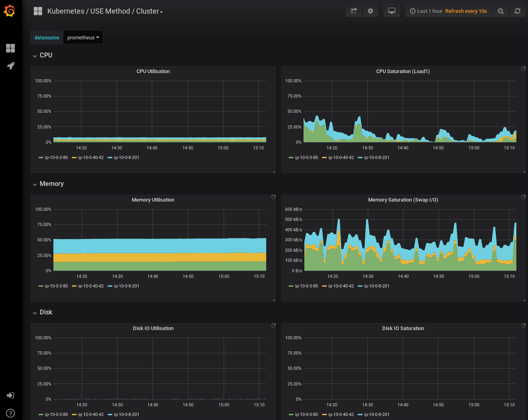Screen dimensions: 528x420
Task: Collapse the Disk row section
Action: click(x=46, y=312)
